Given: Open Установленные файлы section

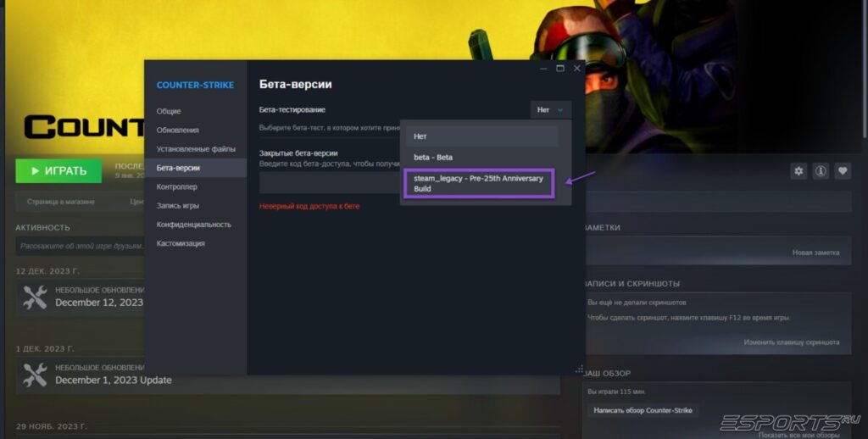Looking at the screenshot, I should pos(196,149).
